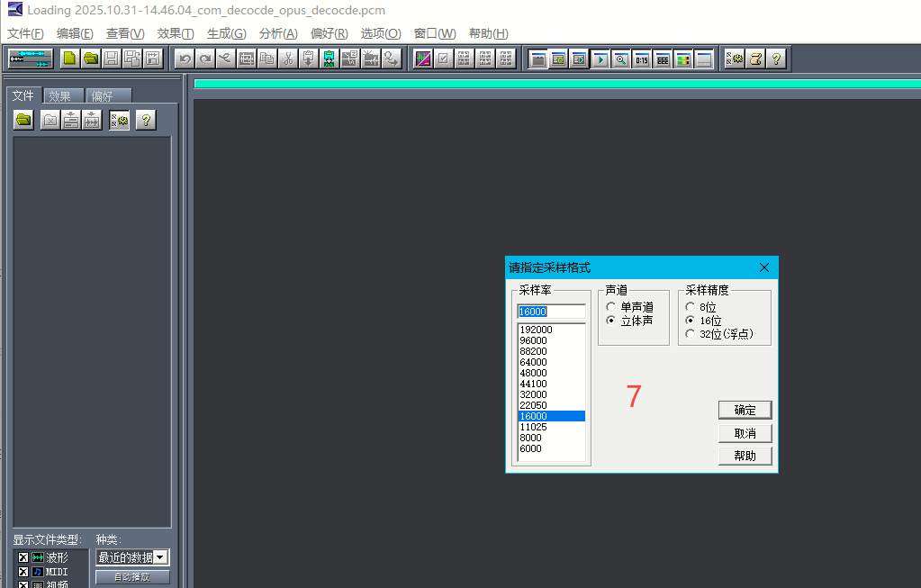Viewport: 921px width, 588px height.
Task: Toggle the 波形 file type checkbox
Action: [x=23, y=558]
